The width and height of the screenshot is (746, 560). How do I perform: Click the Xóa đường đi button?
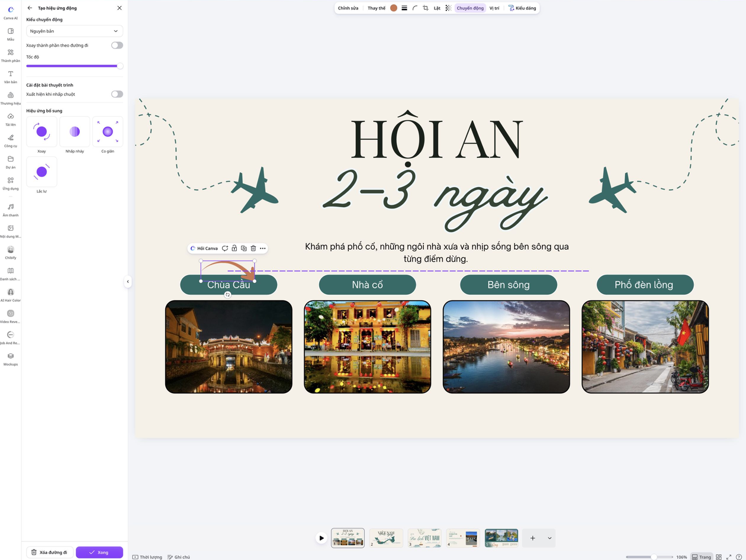[x=50, y=552]
